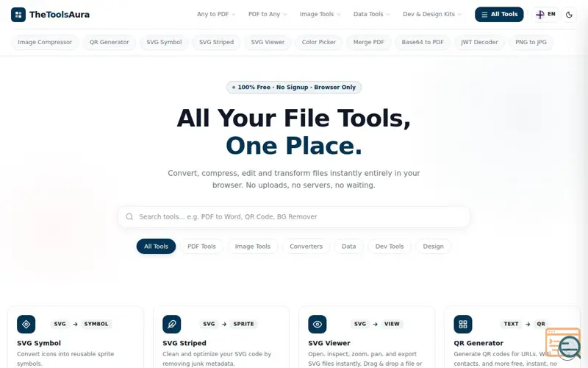
Task: Select the All Tools filter tab
Action: (156, 247)
